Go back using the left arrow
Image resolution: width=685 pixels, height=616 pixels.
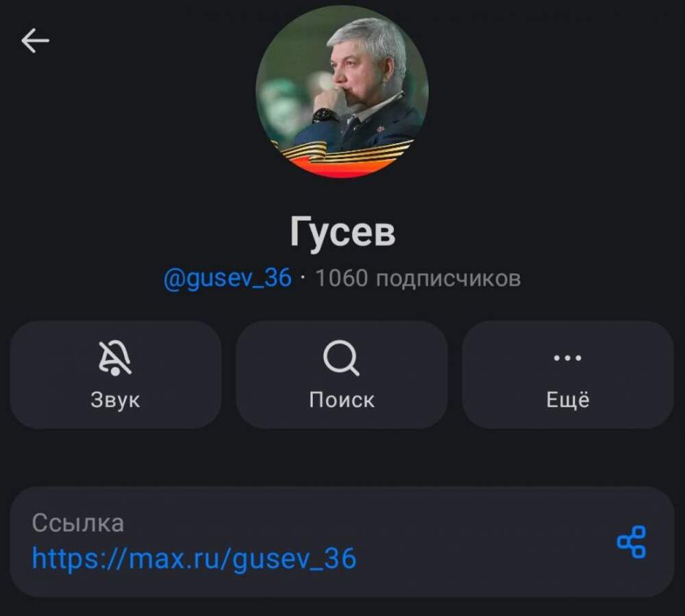(35, 40)
